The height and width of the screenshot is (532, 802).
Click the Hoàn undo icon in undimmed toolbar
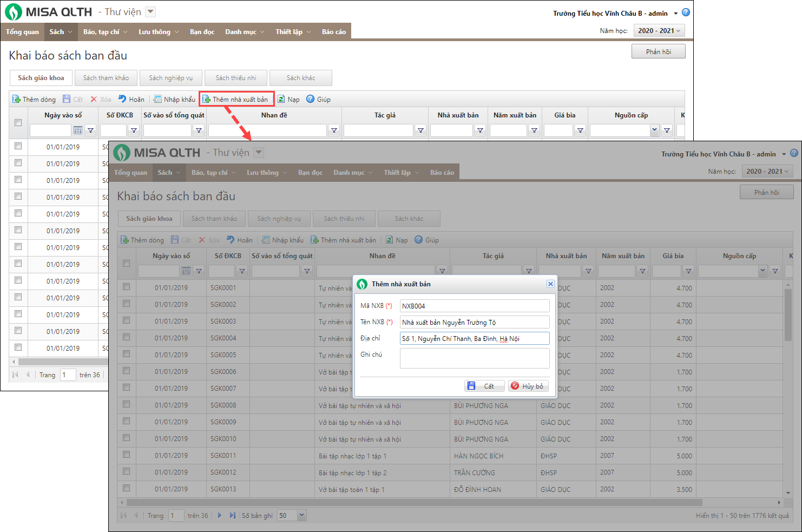point(123,99)
